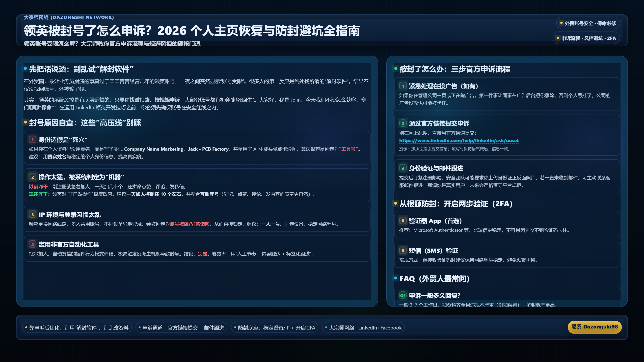This screenshot has width=644, height=362.
Task: Open the LinkedIn official appeal help link
Action: coord(459,141)
